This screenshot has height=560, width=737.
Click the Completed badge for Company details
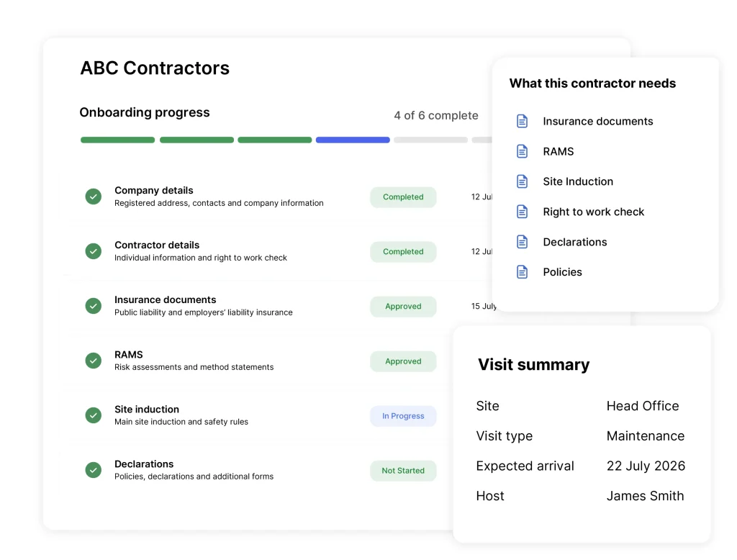pyautogui.click(x=403, y=197)
